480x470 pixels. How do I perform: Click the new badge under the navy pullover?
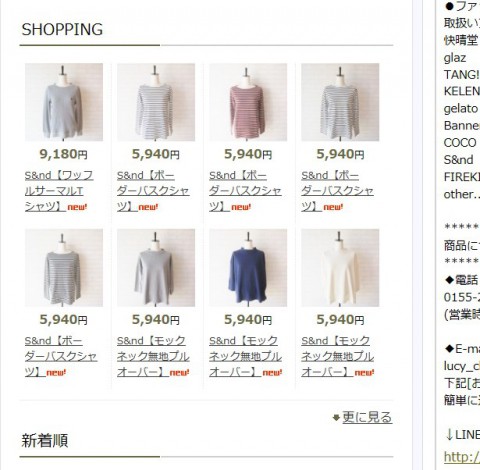coord(272,372)
